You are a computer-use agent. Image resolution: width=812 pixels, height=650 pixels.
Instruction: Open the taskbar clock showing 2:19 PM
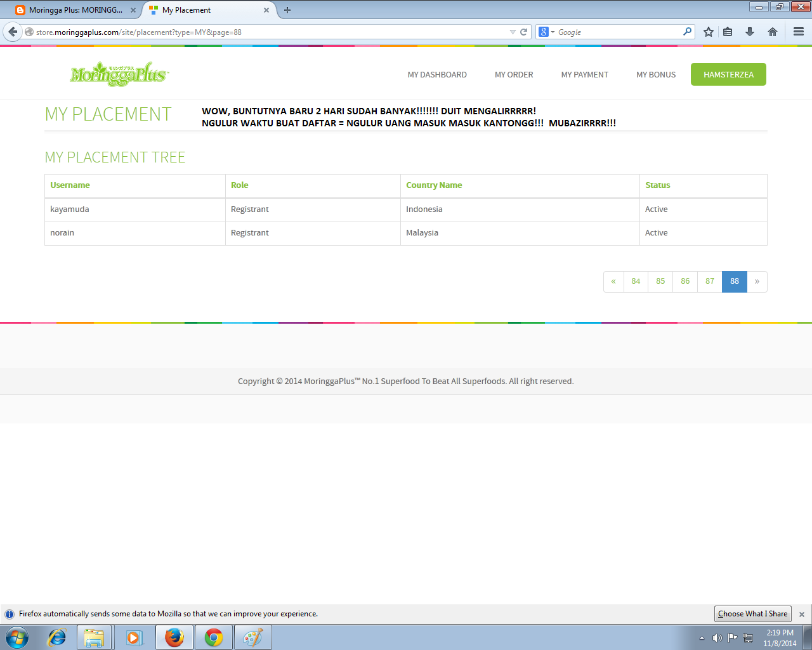click(780, 638)
